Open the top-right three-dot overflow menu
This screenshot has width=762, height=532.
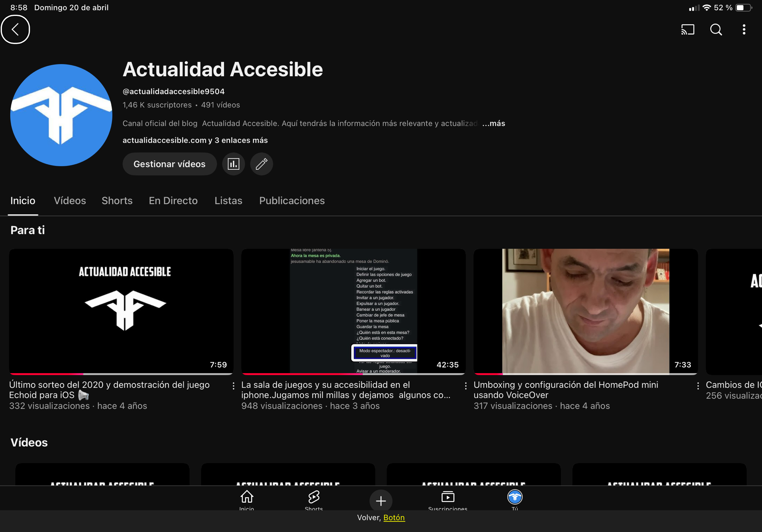[x=744, y=29]
